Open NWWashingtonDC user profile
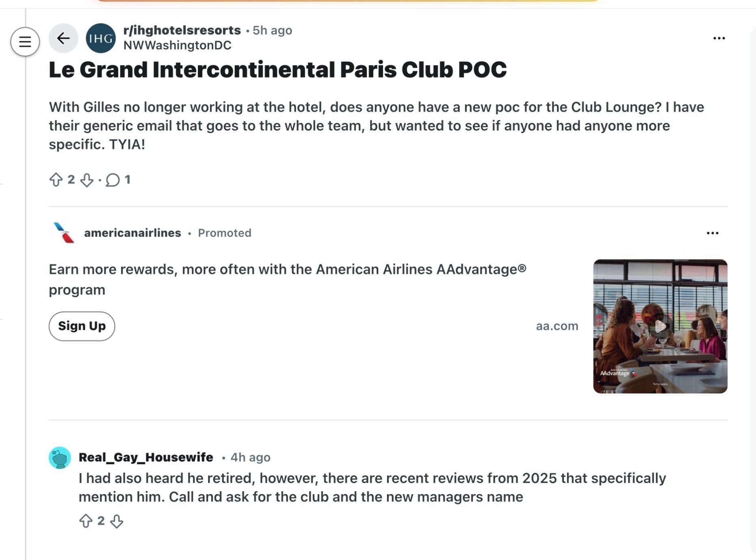This screenshot has width=756, height=560. (x=177, y=45)
